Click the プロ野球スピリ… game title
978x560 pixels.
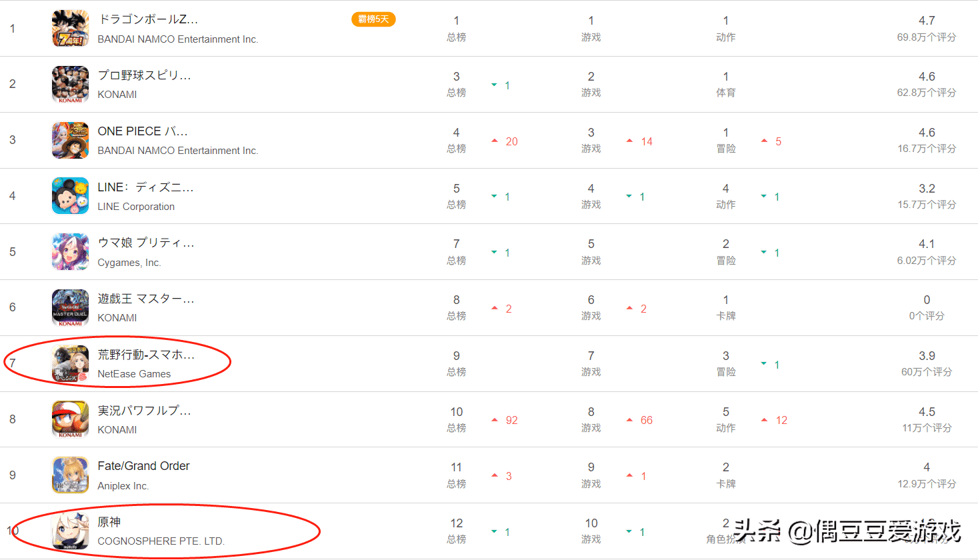coord(145,75)
